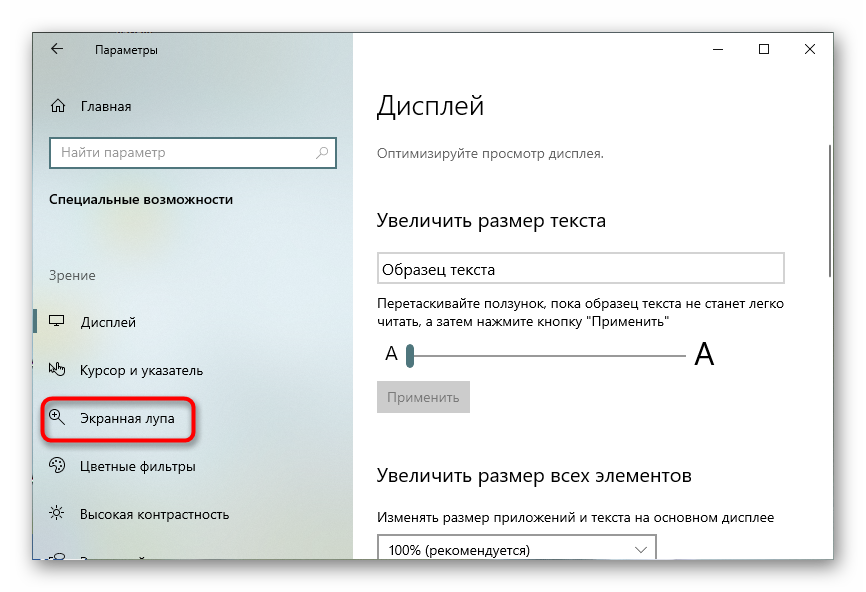866x592 pixels.
Task: Click the Зрение section label
Action: click(72, 275)
